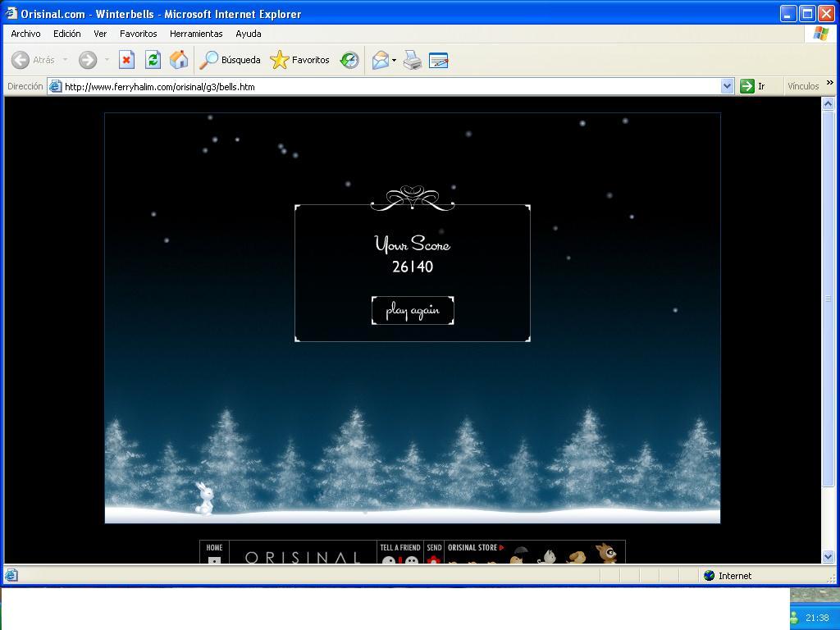Viewport: 840px width, 630px height.
Task: Open the Favoritos toolbar button with the star
Action: [299, 60]
